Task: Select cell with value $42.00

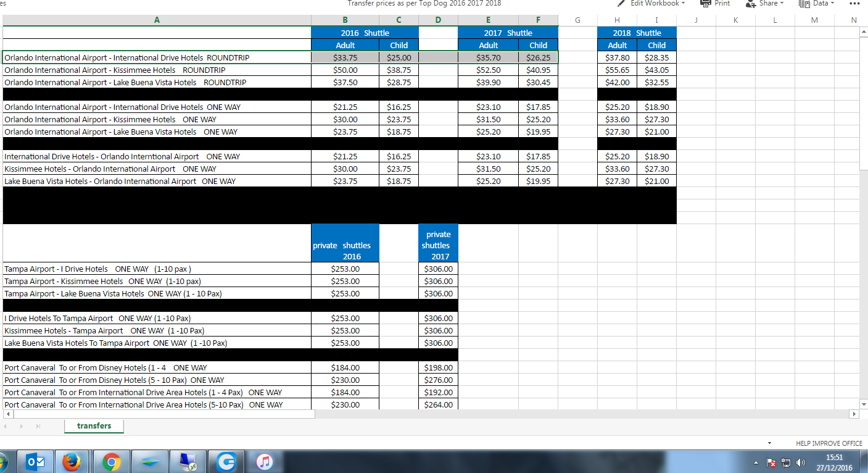Action: [618, 82]
